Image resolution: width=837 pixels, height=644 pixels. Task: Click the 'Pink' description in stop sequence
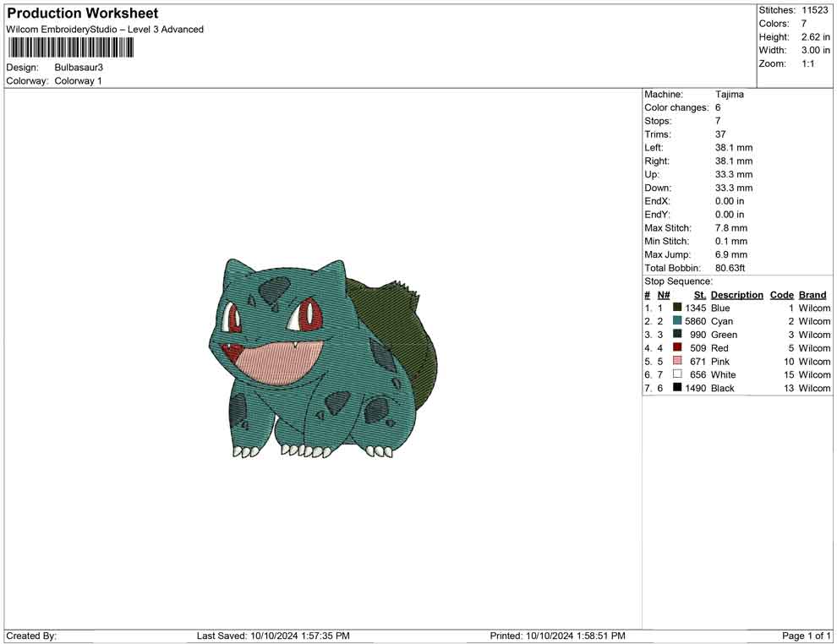[720, 361]
